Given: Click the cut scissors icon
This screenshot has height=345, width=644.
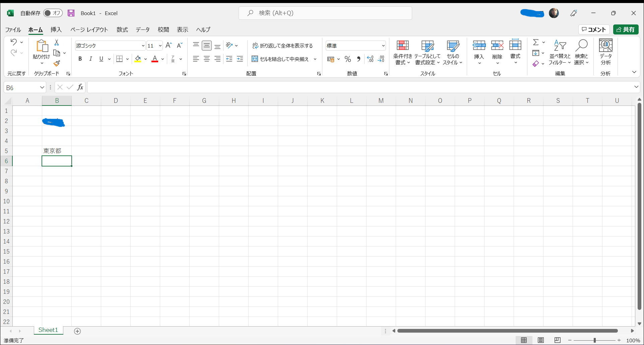Looking at the screenshot, I should [57, 43].
